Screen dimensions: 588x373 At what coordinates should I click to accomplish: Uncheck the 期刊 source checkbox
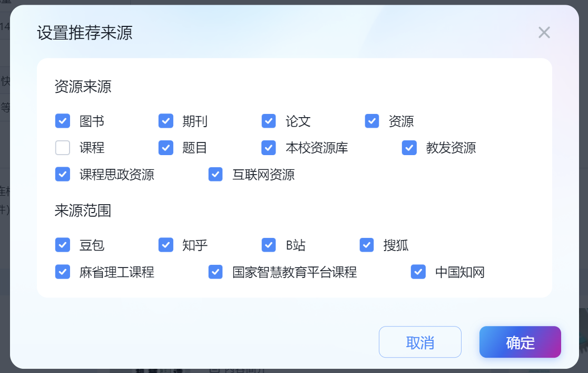(x=166, y=121)
